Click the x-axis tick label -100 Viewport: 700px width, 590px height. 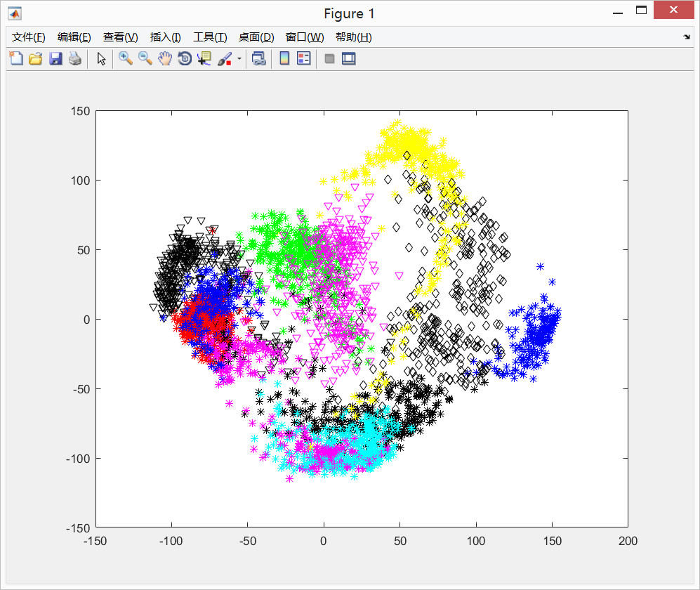(171, 541)
